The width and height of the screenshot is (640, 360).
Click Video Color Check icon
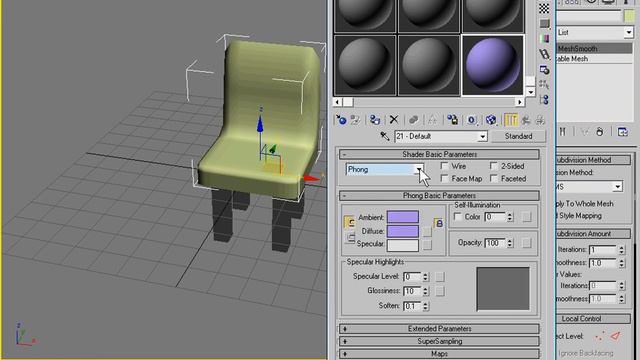coord(544,39)
